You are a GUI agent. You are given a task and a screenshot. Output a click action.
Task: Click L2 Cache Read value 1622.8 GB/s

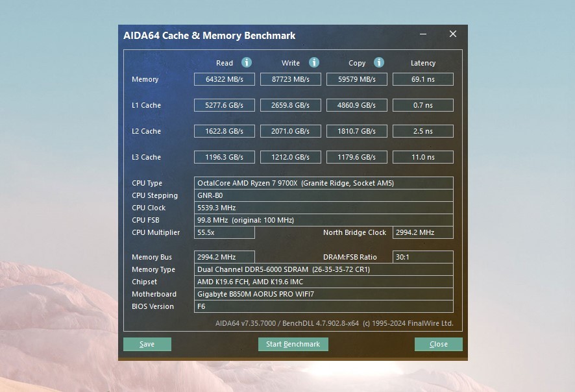point(225,131)
